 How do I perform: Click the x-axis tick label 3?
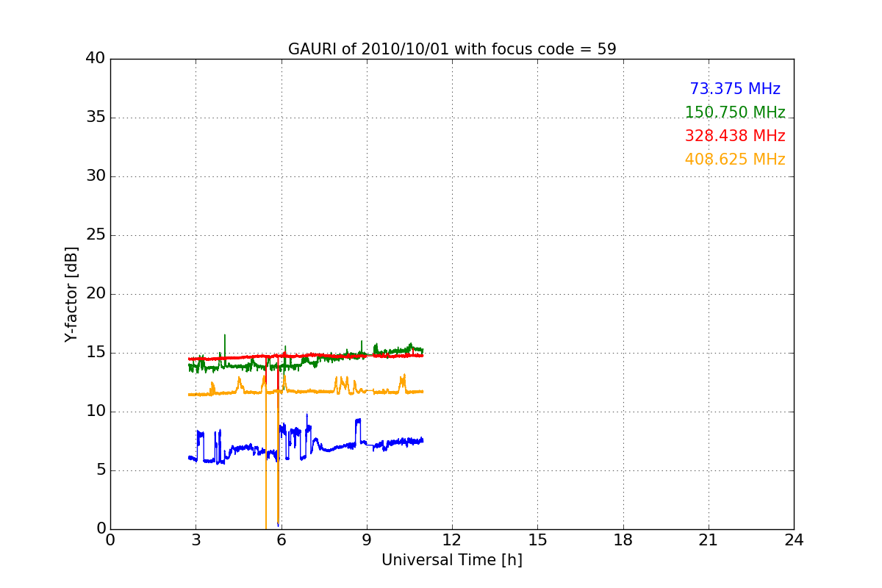[196, 539]
